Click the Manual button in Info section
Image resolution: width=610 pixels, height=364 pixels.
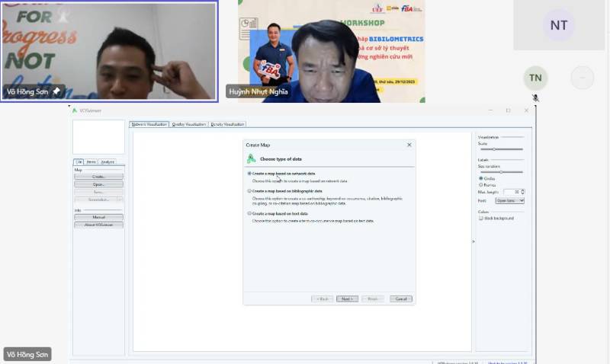(x=98, y=218)
